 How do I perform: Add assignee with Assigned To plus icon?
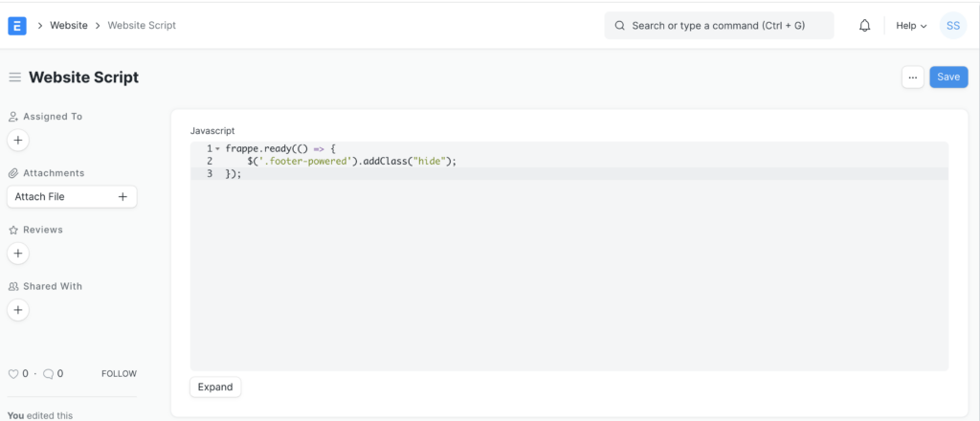pos(18,141)
